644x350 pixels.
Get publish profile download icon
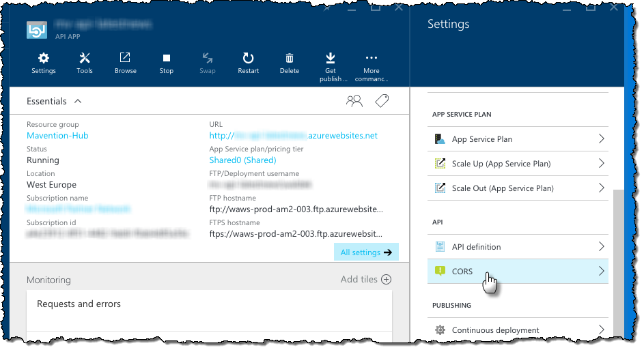331,58
